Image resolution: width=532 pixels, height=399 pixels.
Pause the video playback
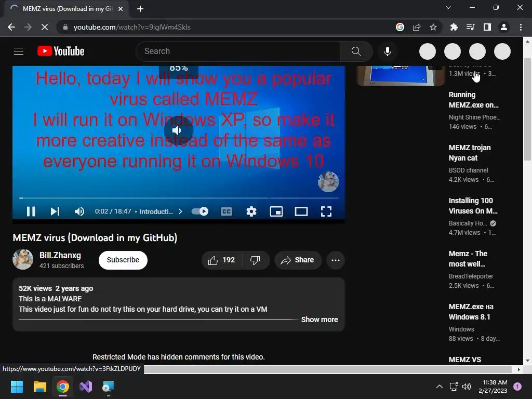pyautogui.click(x=31, y=211)
